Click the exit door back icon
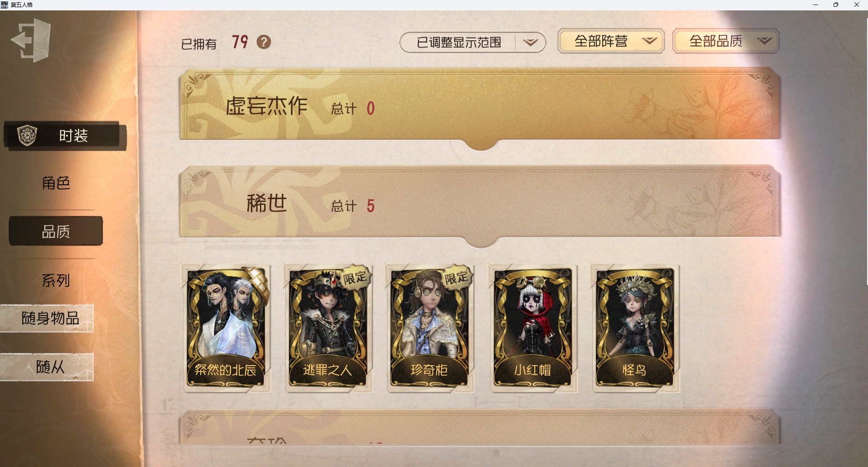The image size is (868, 467). coord(31,40)
